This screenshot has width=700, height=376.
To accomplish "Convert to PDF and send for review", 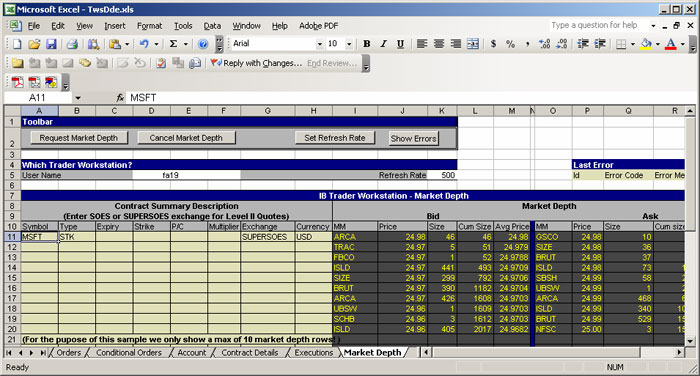I will (51, 82).
